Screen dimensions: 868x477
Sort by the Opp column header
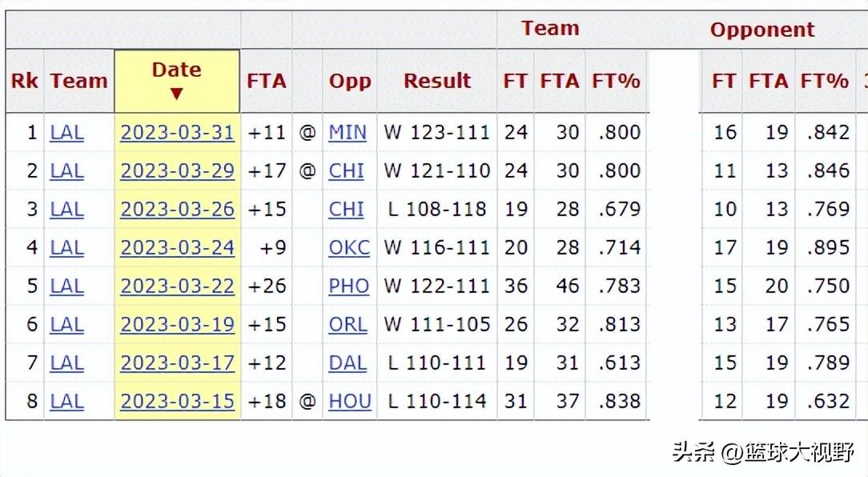click(x=350, y=81)
